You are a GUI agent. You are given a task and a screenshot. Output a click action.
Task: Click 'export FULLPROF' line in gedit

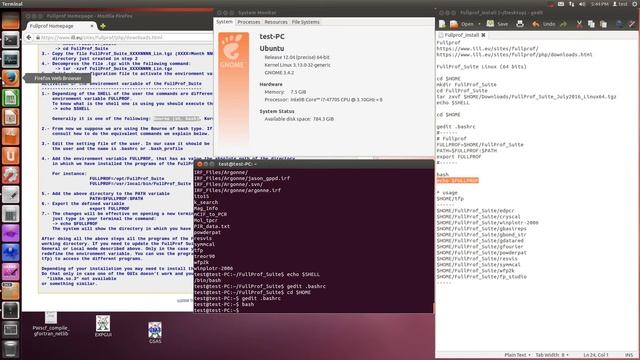coord(459,157)
